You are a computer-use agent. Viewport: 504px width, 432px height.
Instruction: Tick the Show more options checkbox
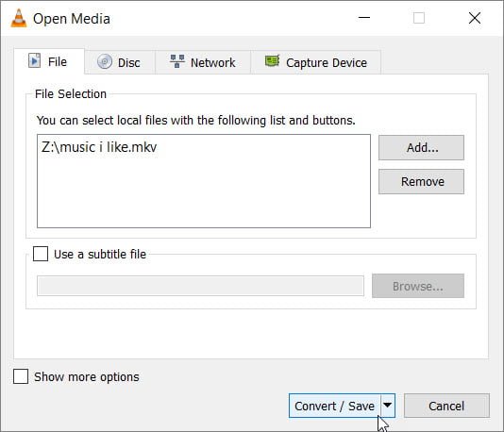pos(21,376)
